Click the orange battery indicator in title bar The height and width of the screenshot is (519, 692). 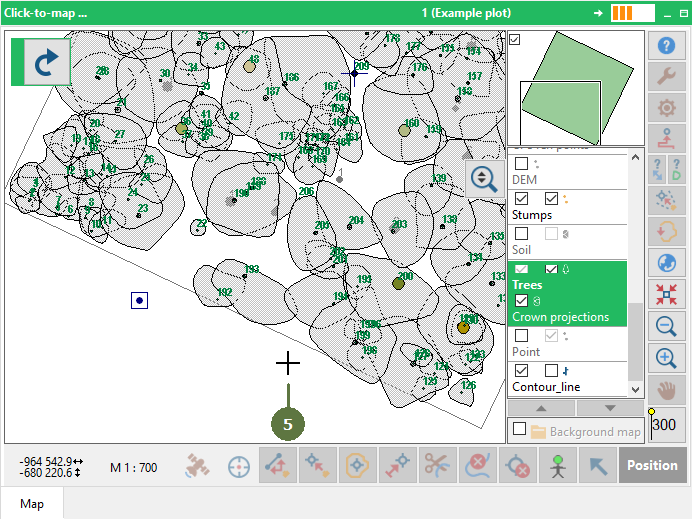coord(632,13)
